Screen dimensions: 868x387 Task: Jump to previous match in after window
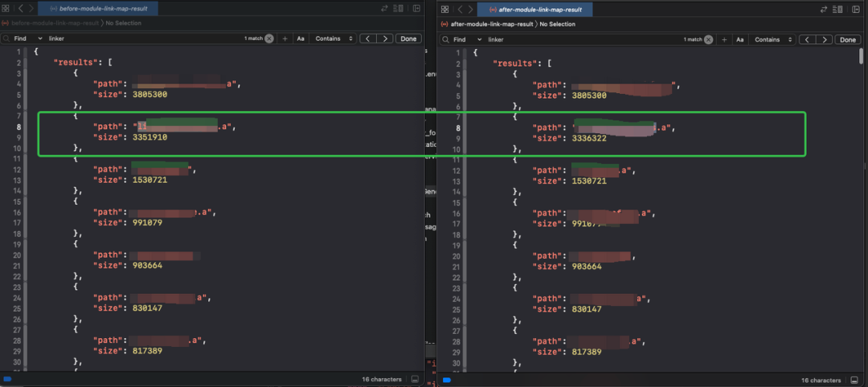tap(809, 40)
